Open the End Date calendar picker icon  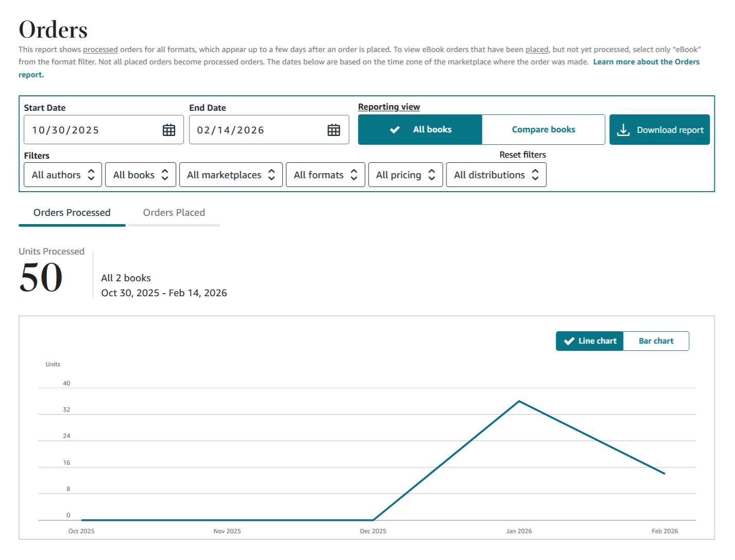[334, 130]
